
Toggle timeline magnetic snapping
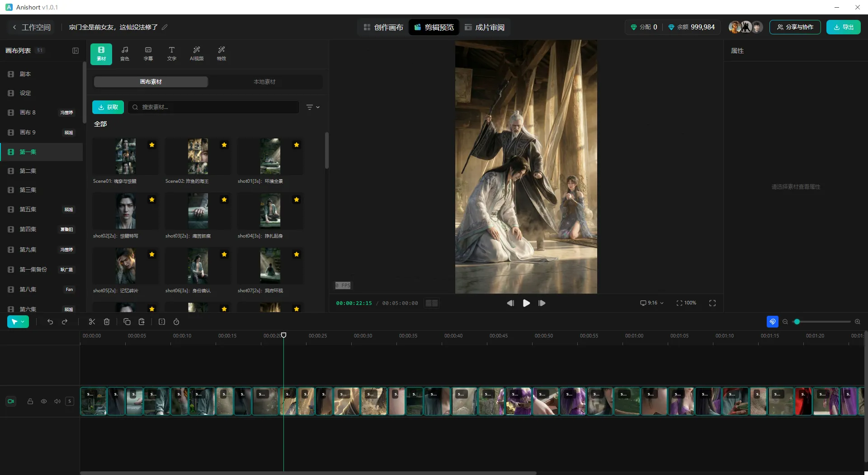click(x=772, y=322)
